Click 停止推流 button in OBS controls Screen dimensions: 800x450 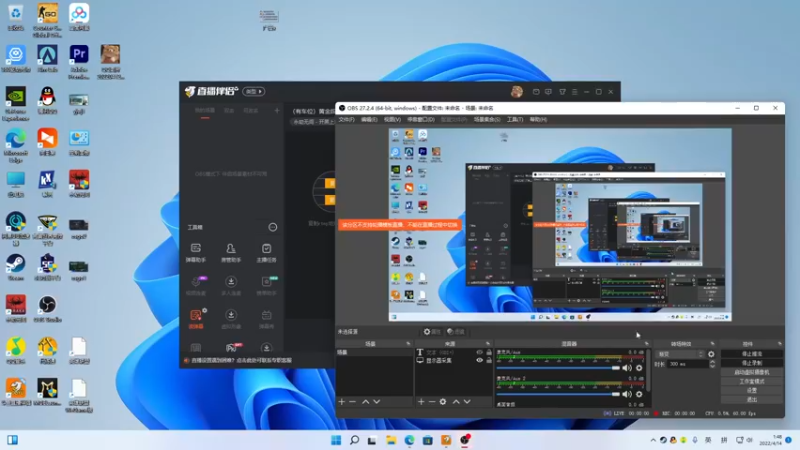(x=752, y=354)
